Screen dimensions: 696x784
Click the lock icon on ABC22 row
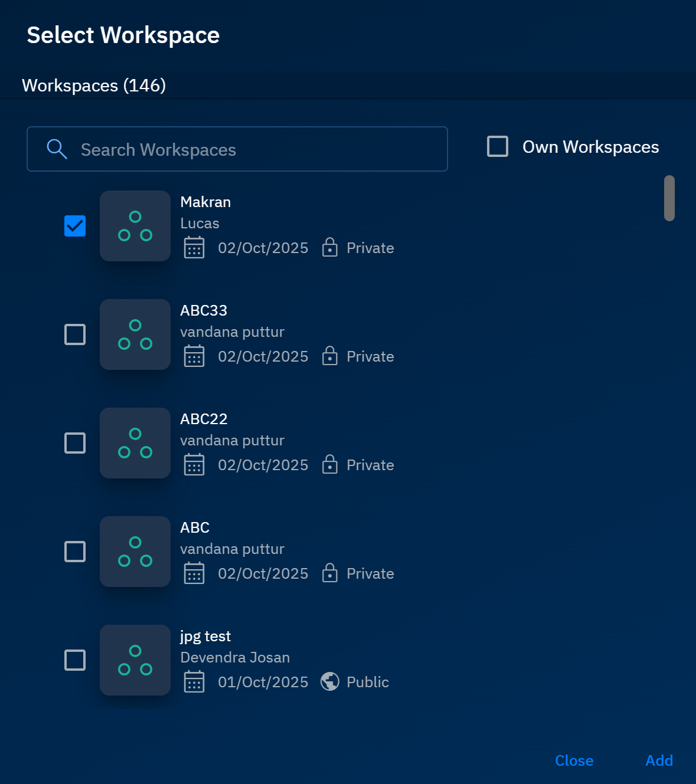click(330, 465)
